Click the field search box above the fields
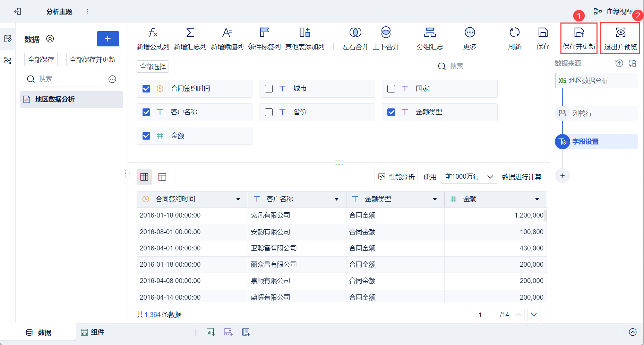The width and height of the screenshot is (644, 345). (490, 66)
